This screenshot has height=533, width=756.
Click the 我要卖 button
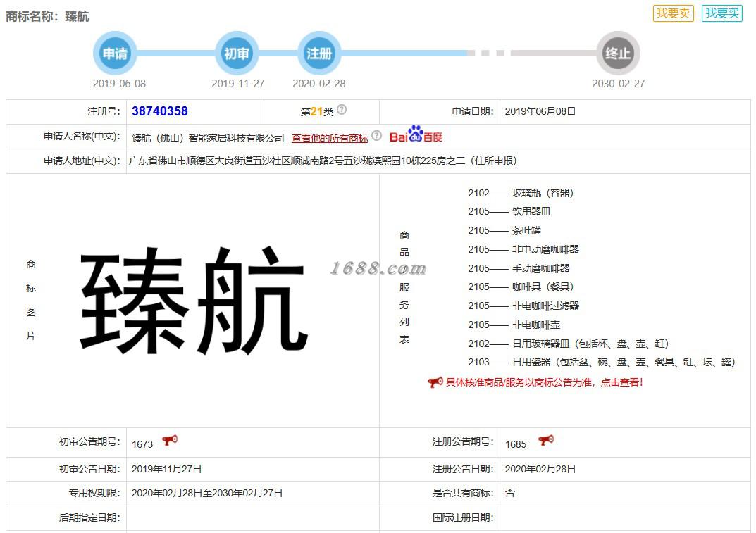[x=673, y=13]
